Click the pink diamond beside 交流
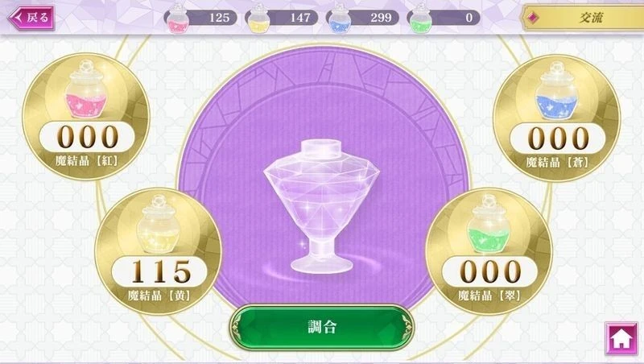Viewport: 644px width, 364px height. point(533,18)
